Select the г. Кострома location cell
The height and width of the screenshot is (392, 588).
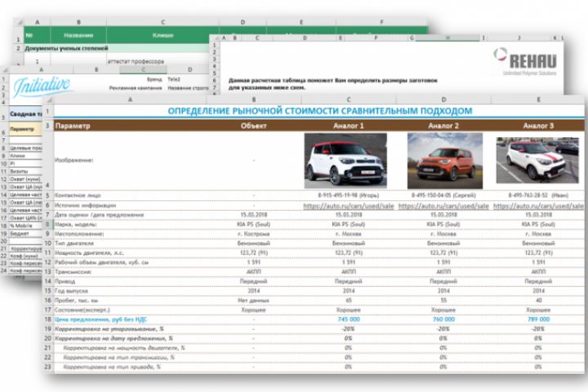pyautogui.click(x=254, y=234)
